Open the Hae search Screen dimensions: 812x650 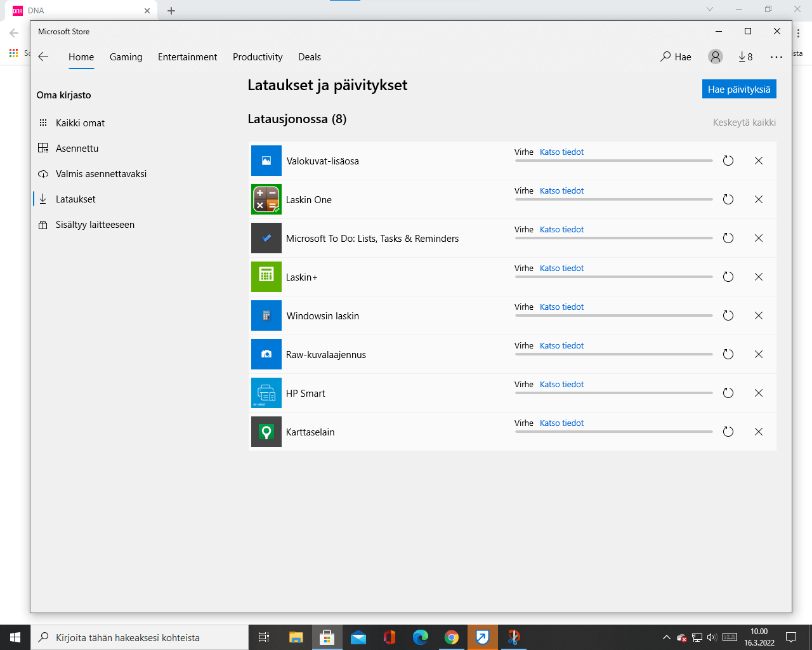click(x=676, y=56)
